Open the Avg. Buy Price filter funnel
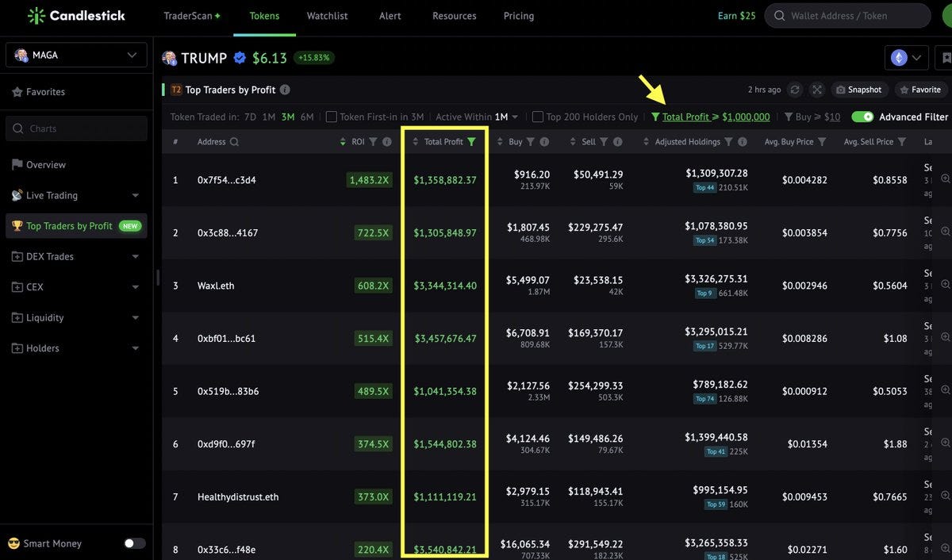Image resolution: width=952 pixels, height=560 pixels. [822, 142]
